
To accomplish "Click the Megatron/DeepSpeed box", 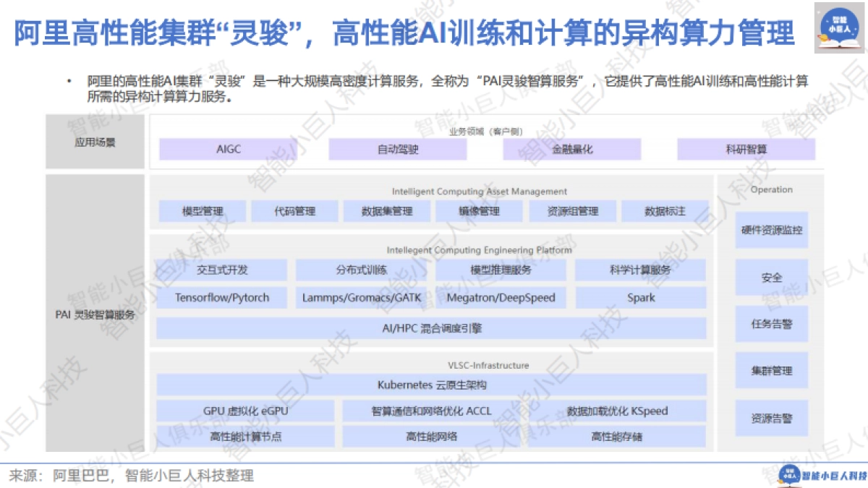I will tap(501, 297).
